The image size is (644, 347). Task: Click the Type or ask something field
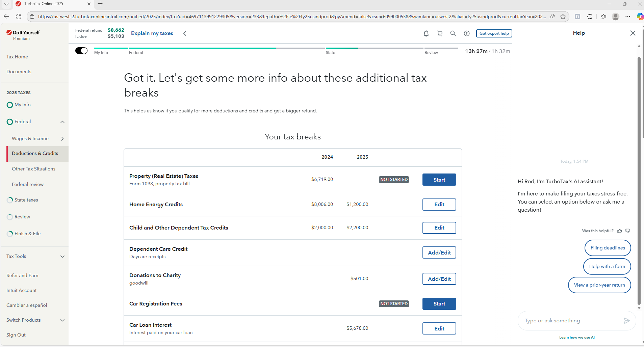571,321
